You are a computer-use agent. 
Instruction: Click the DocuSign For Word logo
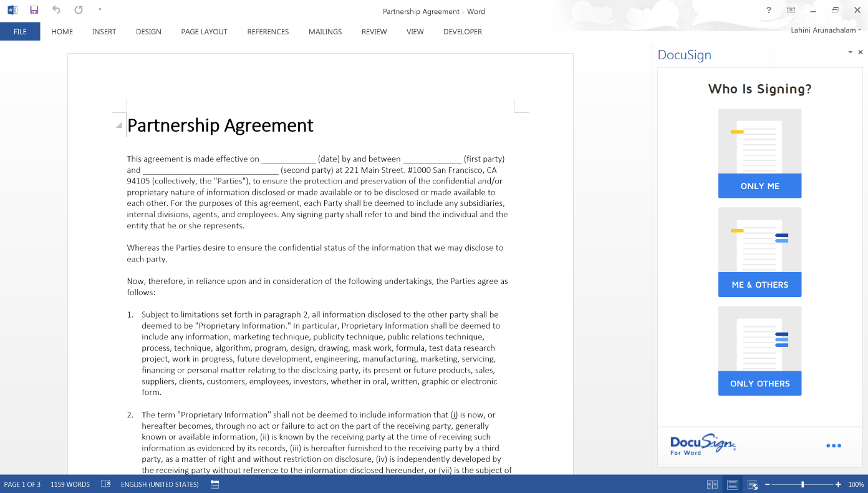[x=703, y=445]
